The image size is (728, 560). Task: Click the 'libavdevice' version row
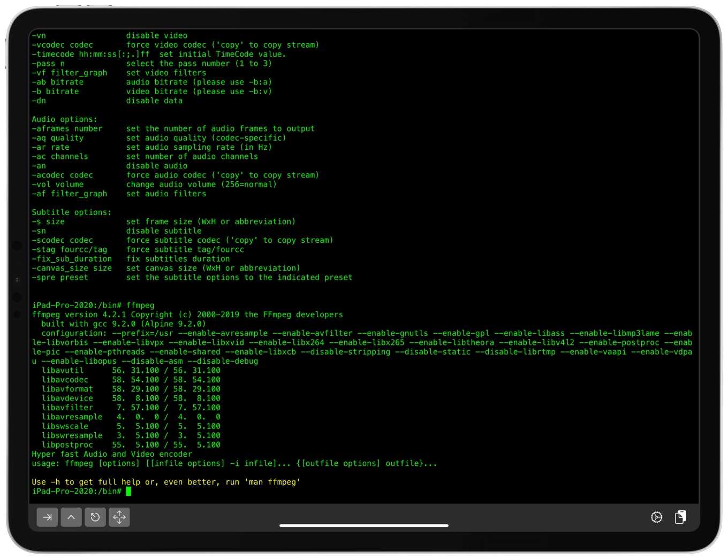tap(131, 398)
